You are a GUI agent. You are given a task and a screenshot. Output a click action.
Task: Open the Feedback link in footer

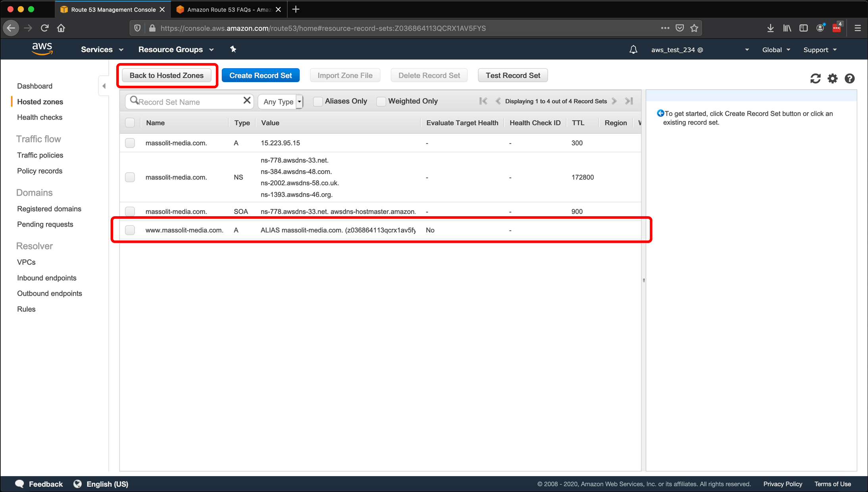[39, 484]
